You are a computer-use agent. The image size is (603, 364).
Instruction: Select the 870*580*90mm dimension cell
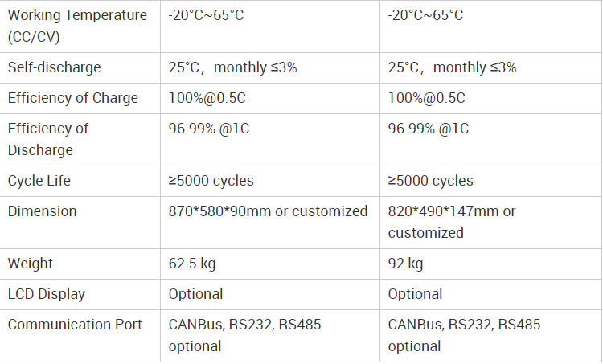click(268, 211)
